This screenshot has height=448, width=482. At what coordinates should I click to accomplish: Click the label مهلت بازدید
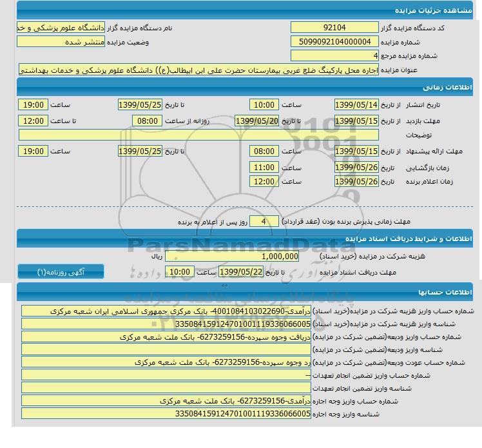[423, 121]
